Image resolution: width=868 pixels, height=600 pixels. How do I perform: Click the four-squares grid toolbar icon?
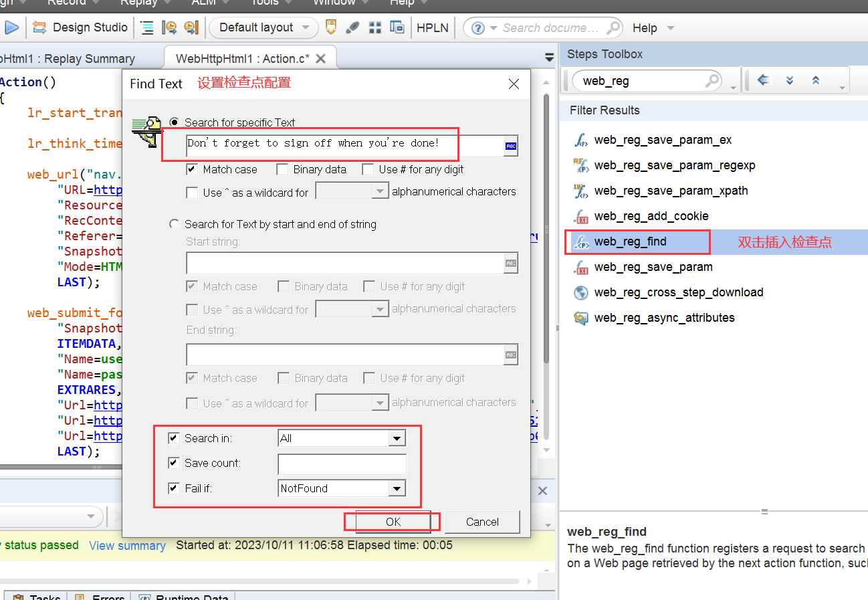(x=375, y=27)
